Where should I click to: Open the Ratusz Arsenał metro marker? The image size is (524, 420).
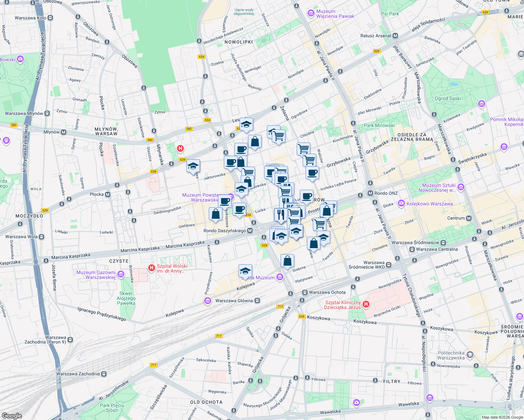[395, 35]
